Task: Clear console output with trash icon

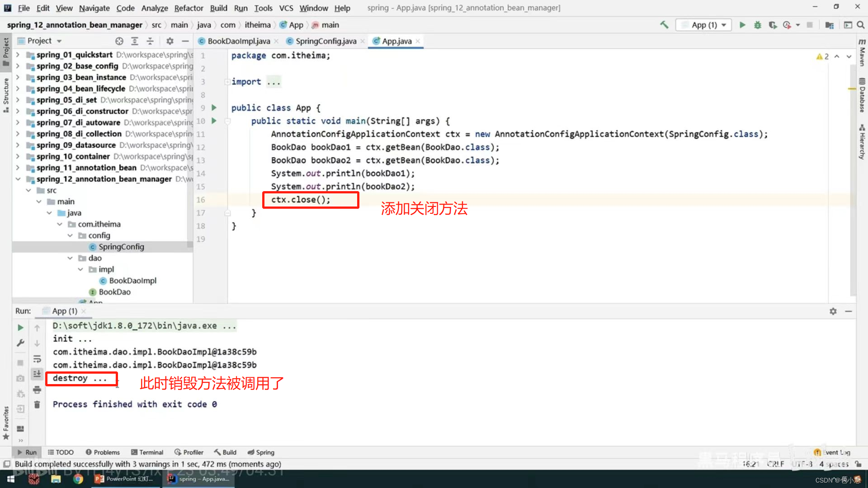Action: [37, 405]
